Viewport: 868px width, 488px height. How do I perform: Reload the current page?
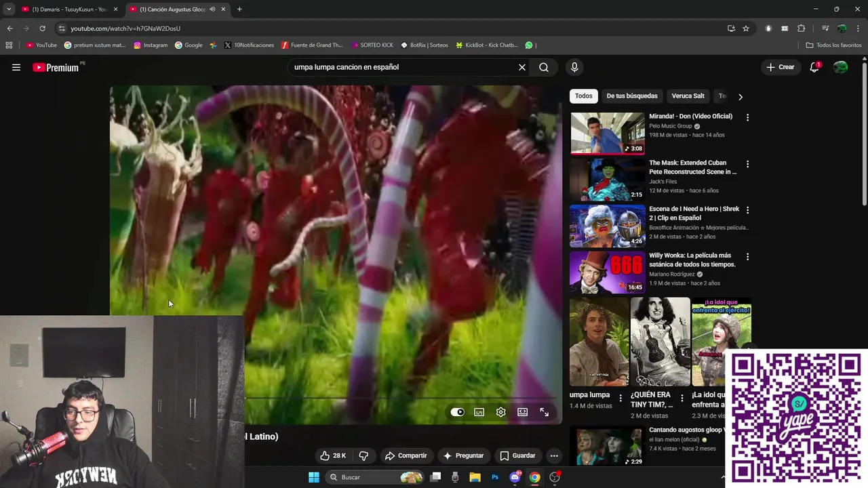42,28
